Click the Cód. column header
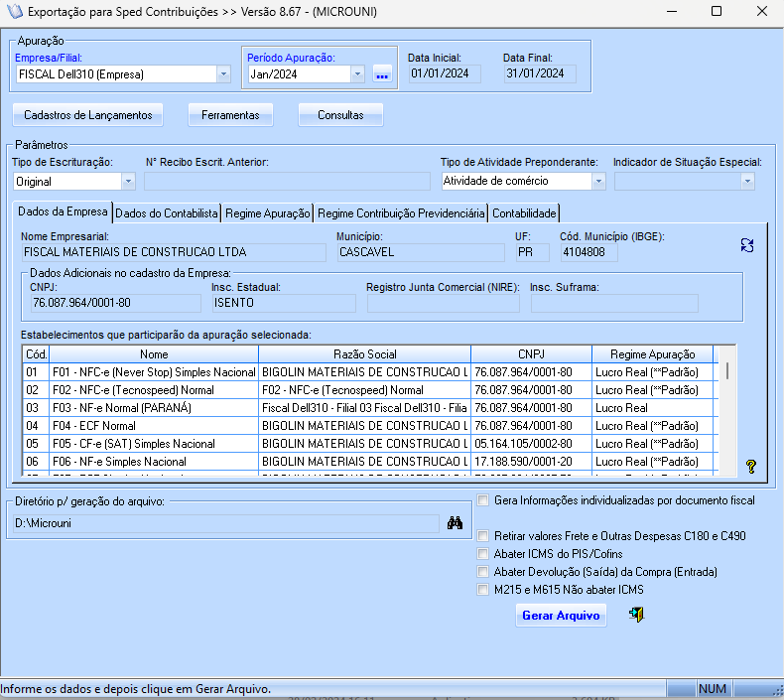 pyautogui.click(x=36, y=354)
